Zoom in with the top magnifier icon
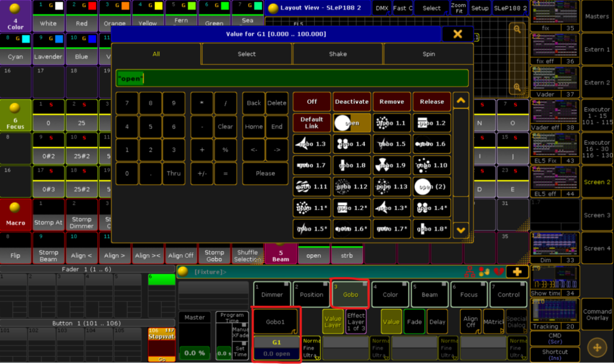The image size is (614, 364). [517, 28]
